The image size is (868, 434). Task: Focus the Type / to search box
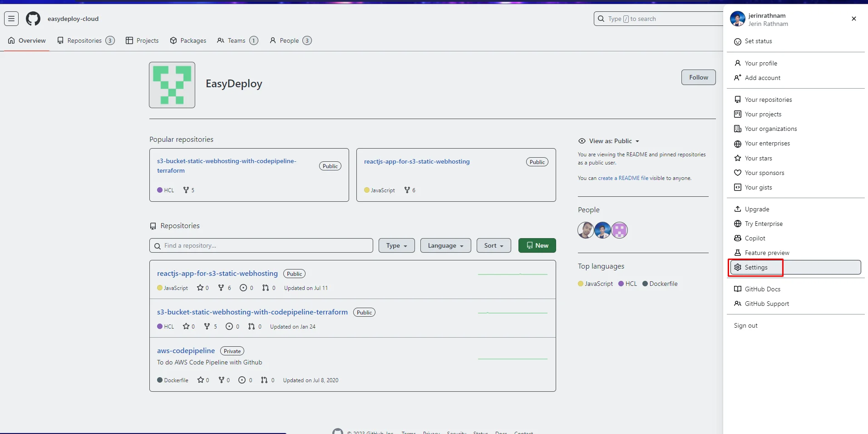click(x=659, y=19)
